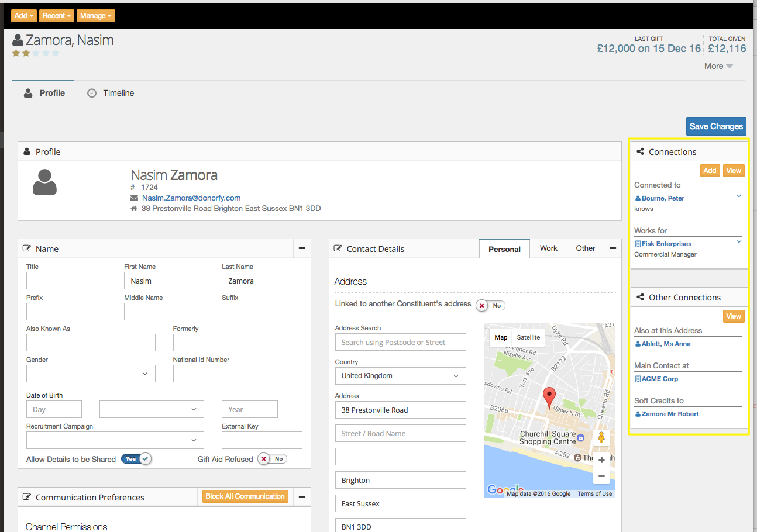Toggle Allow Details to be Shared switch

[136, 459]
